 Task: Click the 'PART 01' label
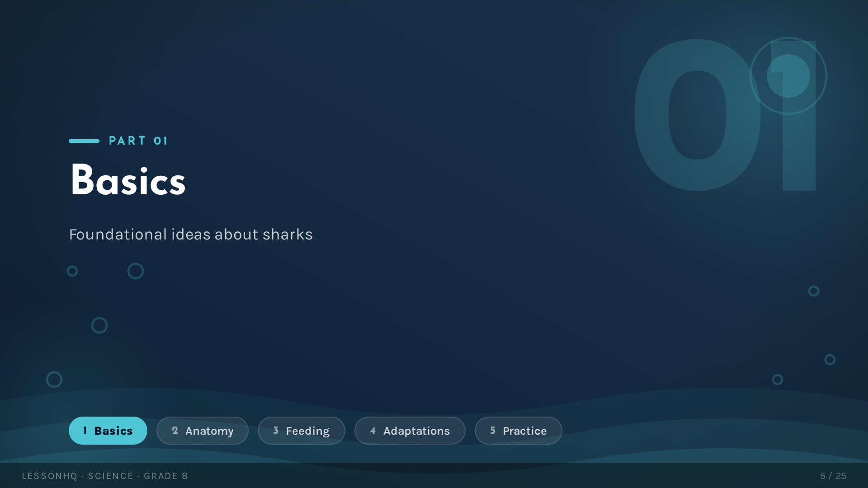[138, 141]
